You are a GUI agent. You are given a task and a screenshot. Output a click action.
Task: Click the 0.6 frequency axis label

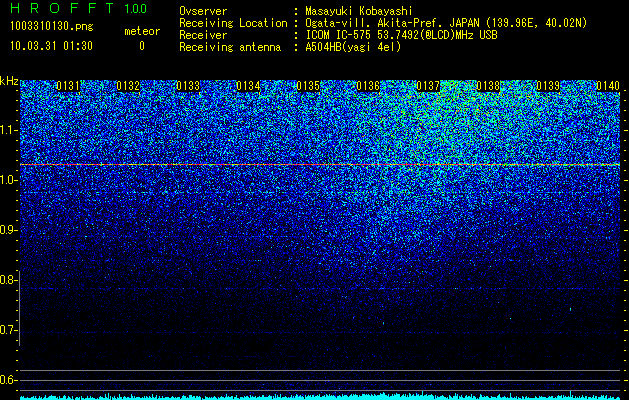pos(8,380)
